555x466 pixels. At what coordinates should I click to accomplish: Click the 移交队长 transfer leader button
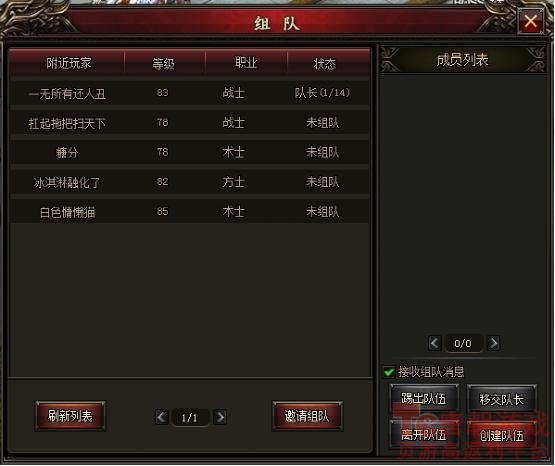pyautogui.click(x=502, y=399)
